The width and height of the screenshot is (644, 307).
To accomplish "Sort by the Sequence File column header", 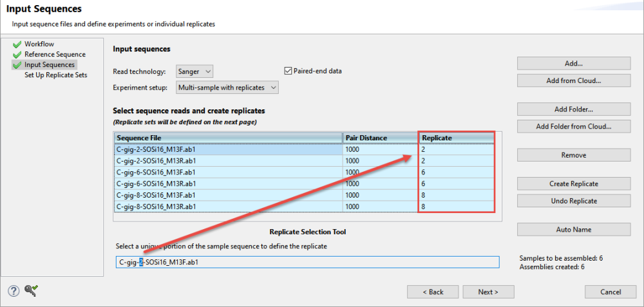I will 228,138.
